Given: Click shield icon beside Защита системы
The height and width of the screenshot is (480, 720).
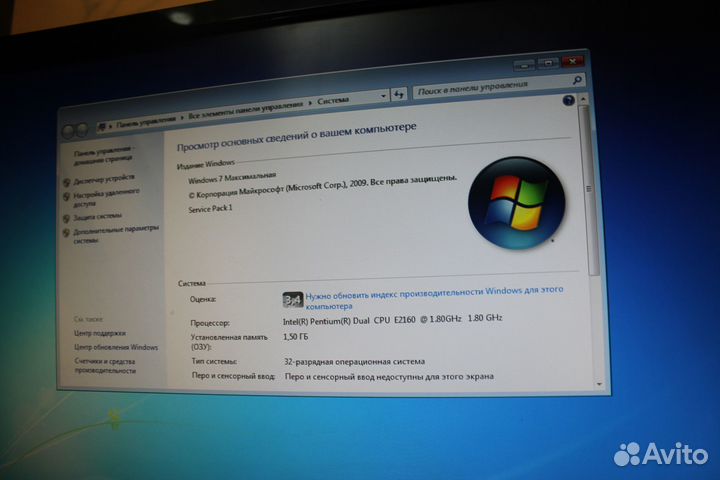Looking at the screenshot, I should click(x=67, y=219).
